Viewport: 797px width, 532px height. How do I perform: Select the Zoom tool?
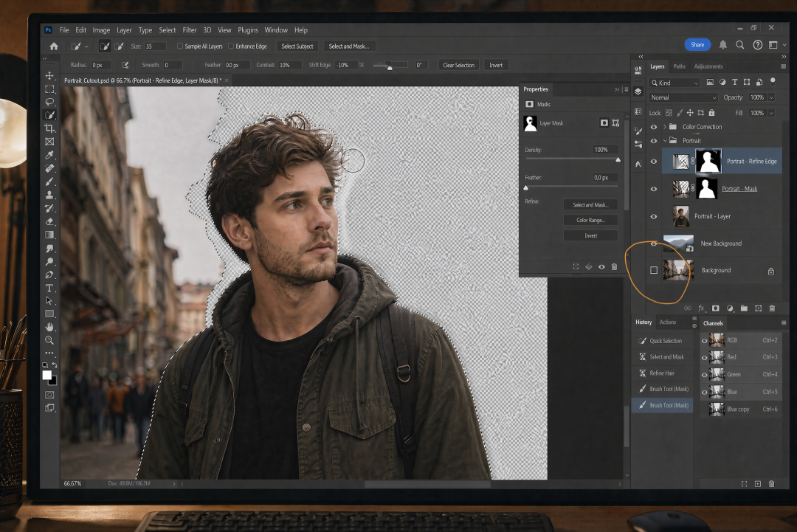click(x=49, y=340)
